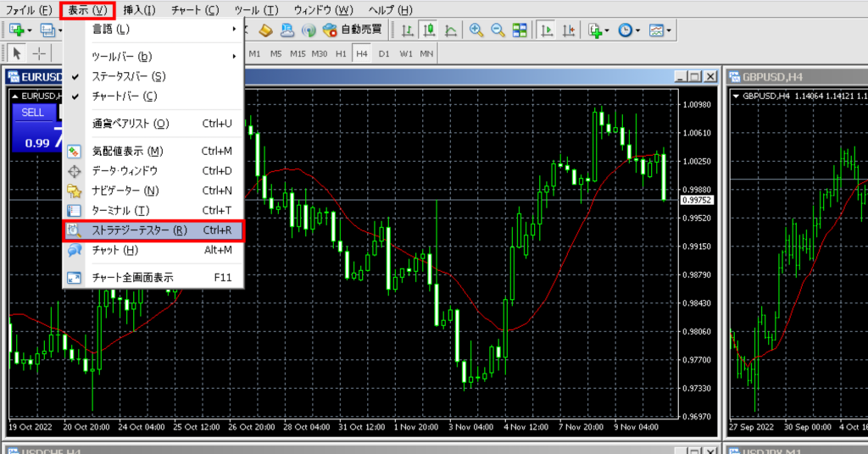Open the Templates dropdown arrow

coord(669,30)
